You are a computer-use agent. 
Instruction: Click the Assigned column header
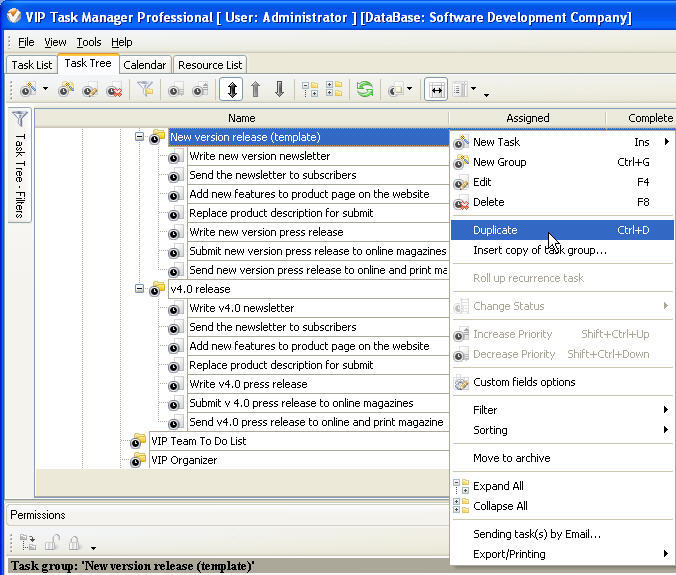tap(527, 118)
